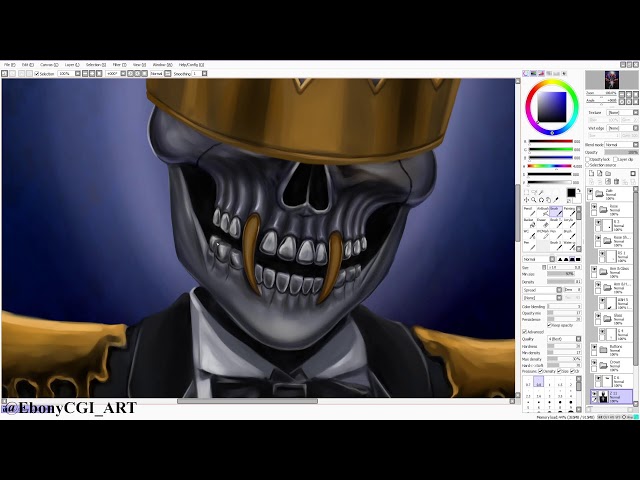Viewport: 640px width, 480px height.
Task: Open the Window menu
Action: [162, 64]
